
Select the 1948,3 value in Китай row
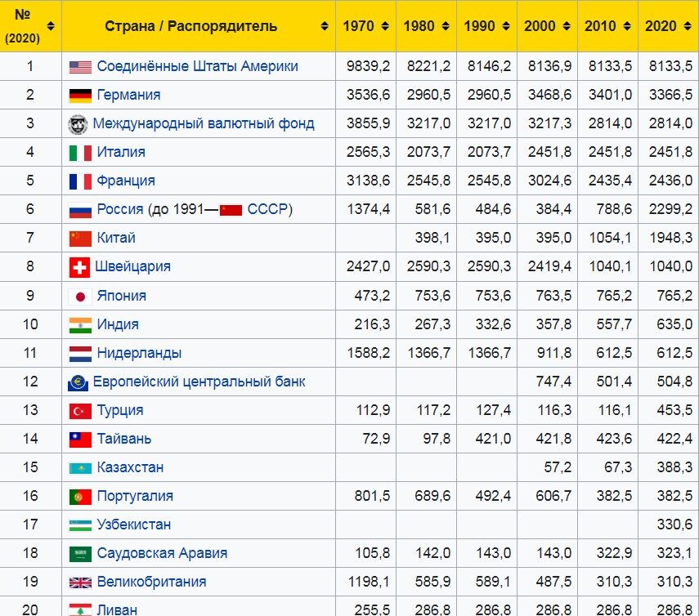671,238
